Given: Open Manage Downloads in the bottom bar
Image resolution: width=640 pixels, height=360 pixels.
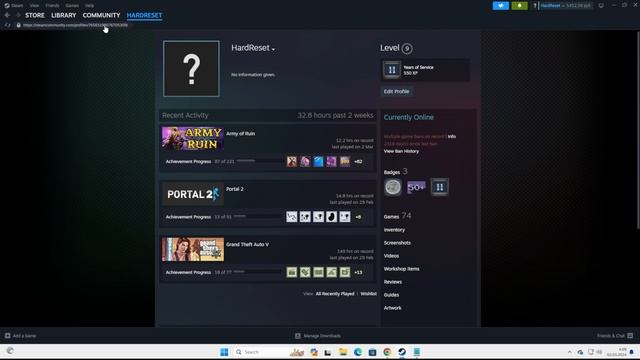Looking at the screenshot, I should pyautogui.click(x=318, y=336).
